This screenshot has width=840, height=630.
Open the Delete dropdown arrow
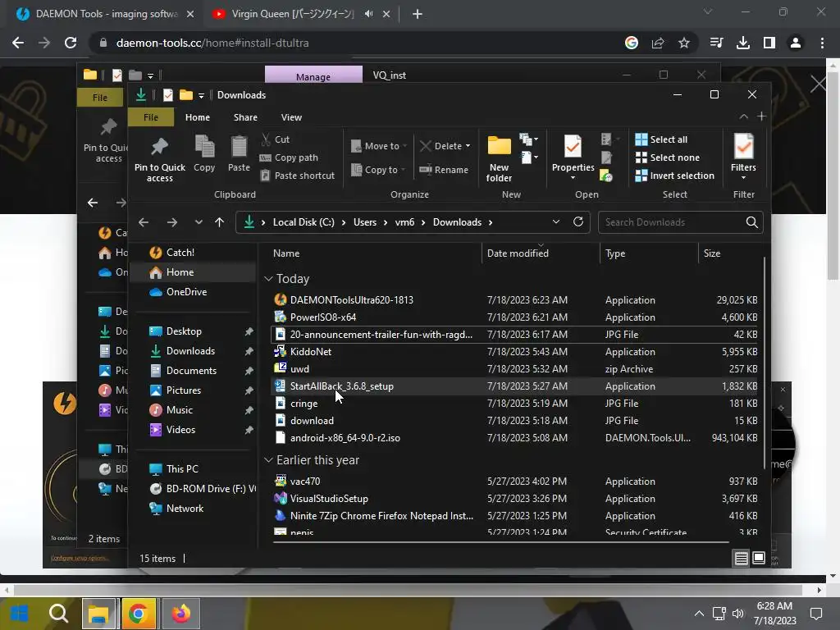(468, 146)
